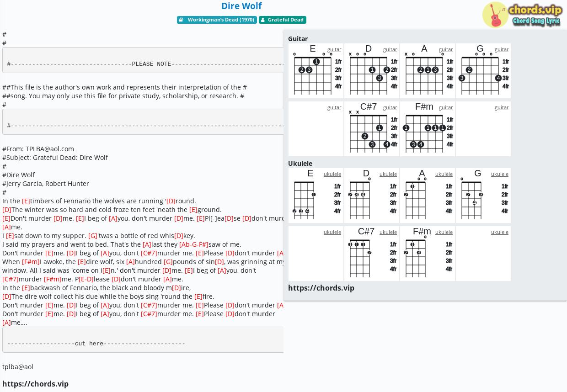Select the guitar G chord diagram
The height and width of the screenshot is (392, 567).
tap(483, 71)
